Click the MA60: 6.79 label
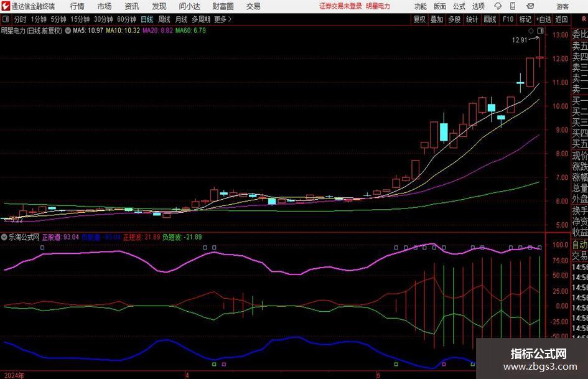This screenshot has width=588, height=379. pyautogui.click(x=190, y=30)
